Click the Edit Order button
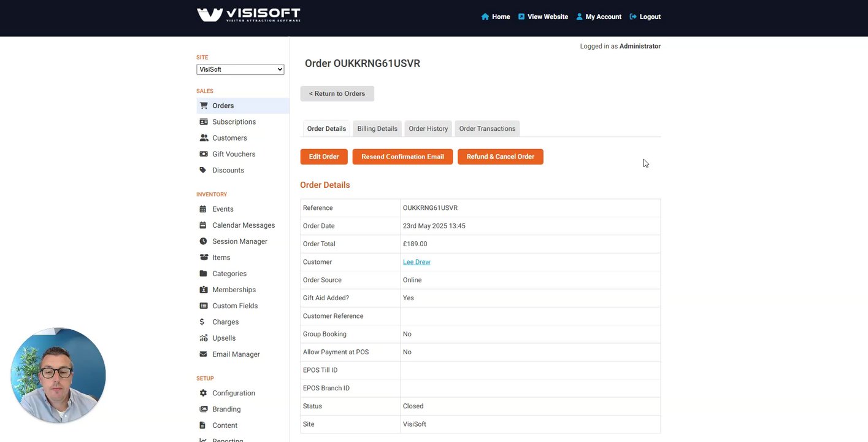Viewport: 868px width, 442px height. click(324, 157)
